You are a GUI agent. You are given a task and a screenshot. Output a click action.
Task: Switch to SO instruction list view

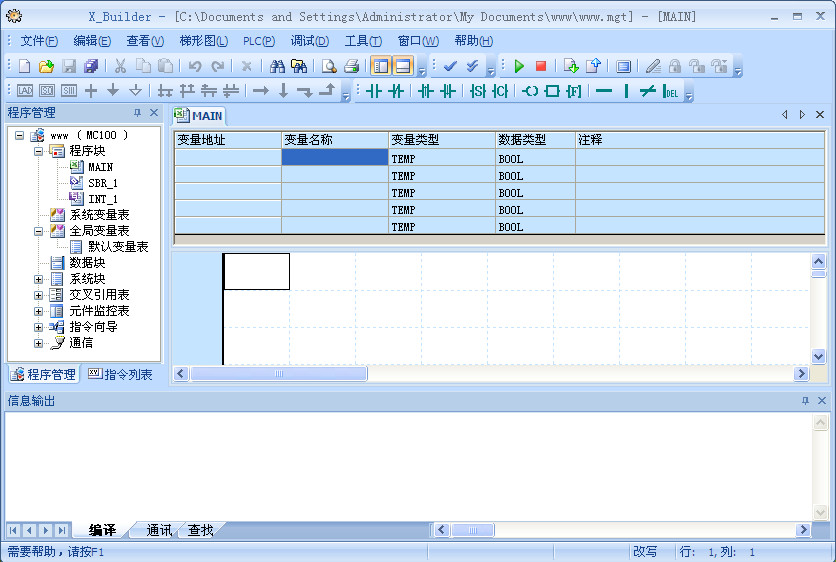pos(47,91)
